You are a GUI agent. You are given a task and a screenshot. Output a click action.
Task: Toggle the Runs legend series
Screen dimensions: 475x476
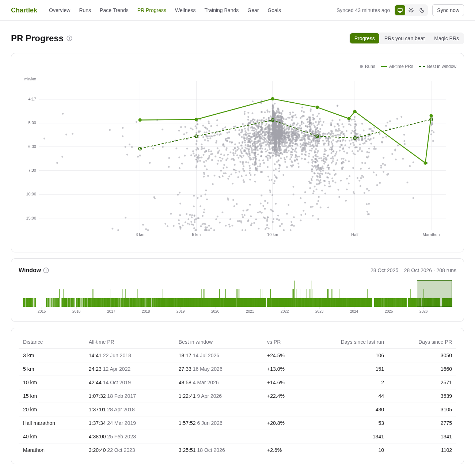[368, 66]
